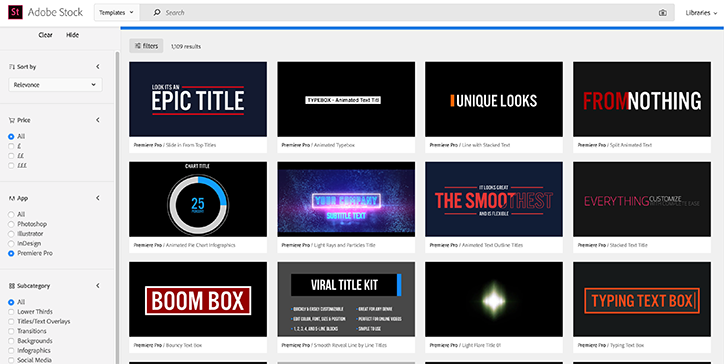
Task: Open the BOOM BOX template thumbnail
Action: click(198, 299)
